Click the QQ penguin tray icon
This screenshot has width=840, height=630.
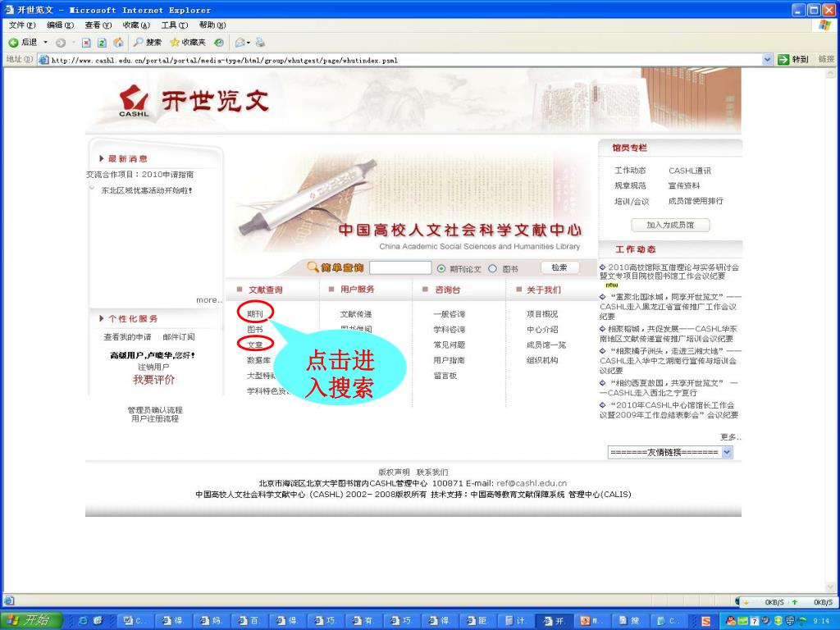tap(731, 620)
